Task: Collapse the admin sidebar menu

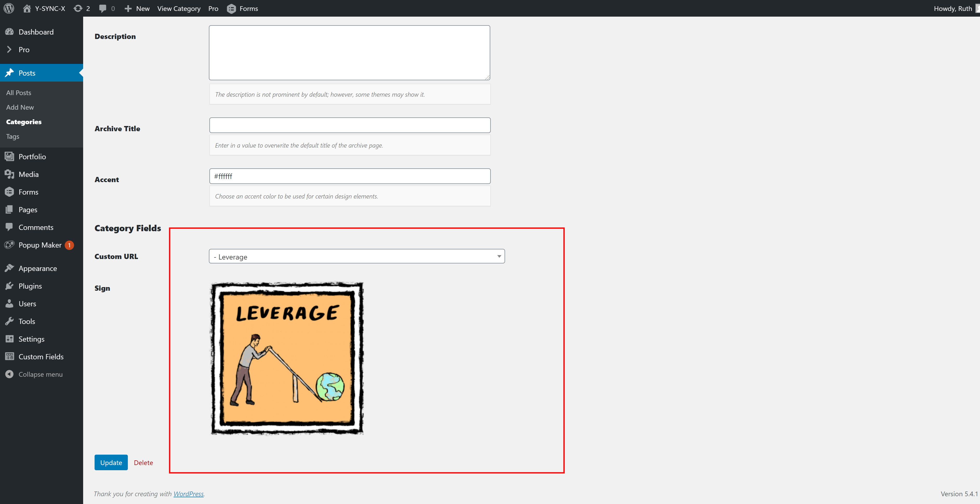Action: [x=40, y=374]
